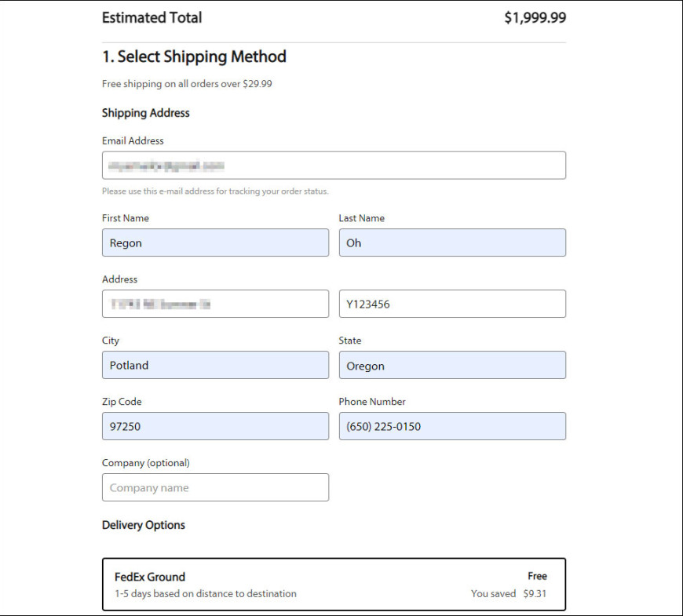
Task: Click the address field showing Y123456
Action: [x=452, y=304]
